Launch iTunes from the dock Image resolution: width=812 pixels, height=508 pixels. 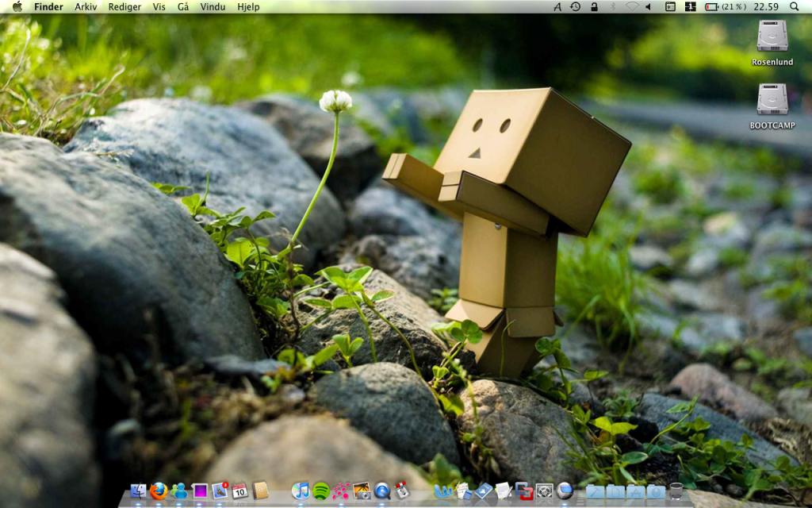tap(301, 491)
